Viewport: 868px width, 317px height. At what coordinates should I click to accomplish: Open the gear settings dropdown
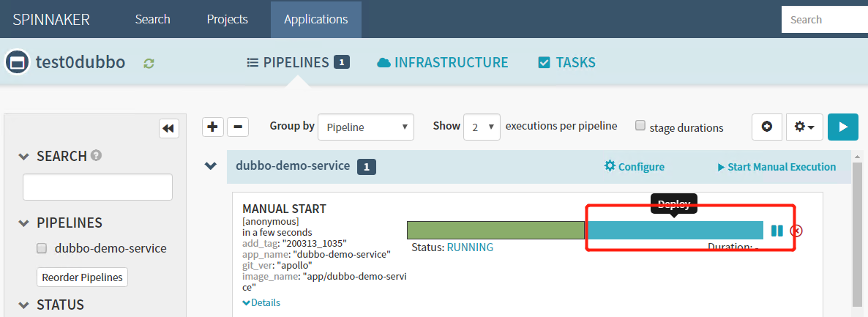tap(804, 127)
